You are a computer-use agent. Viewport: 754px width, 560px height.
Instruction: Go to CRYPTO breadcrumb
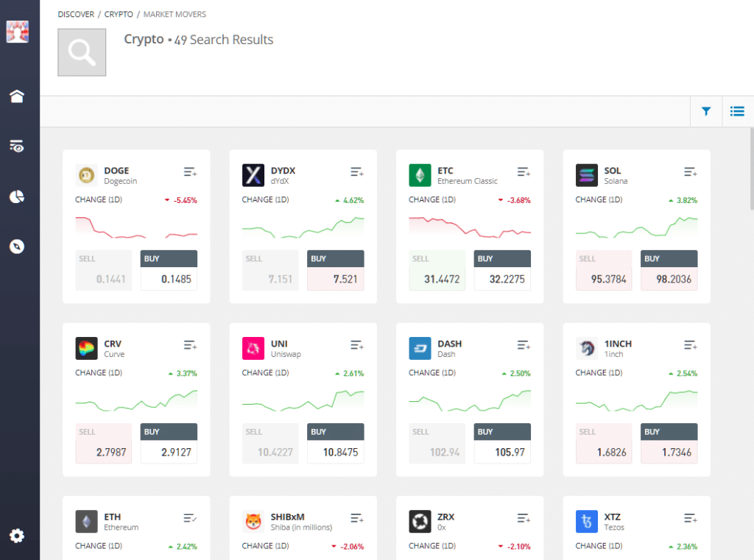(119, 15)
